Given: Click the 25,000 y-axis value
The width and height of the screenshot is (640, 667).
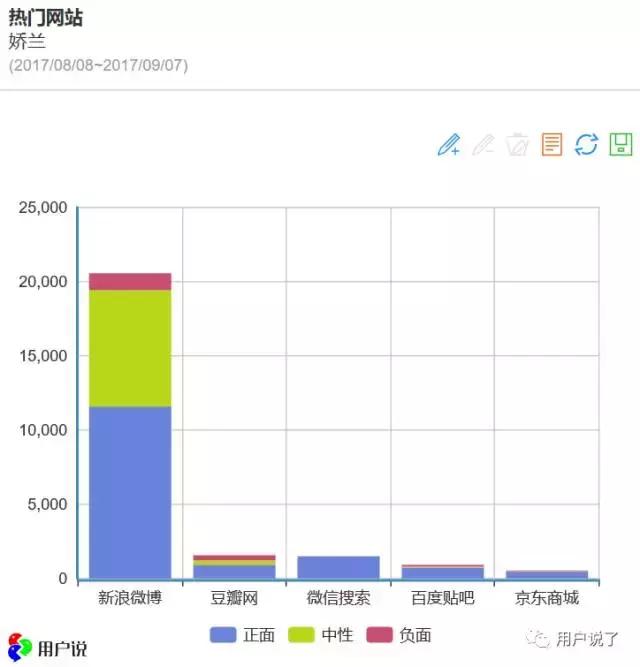Looking at the screenshot, I should tap(43, 208).
